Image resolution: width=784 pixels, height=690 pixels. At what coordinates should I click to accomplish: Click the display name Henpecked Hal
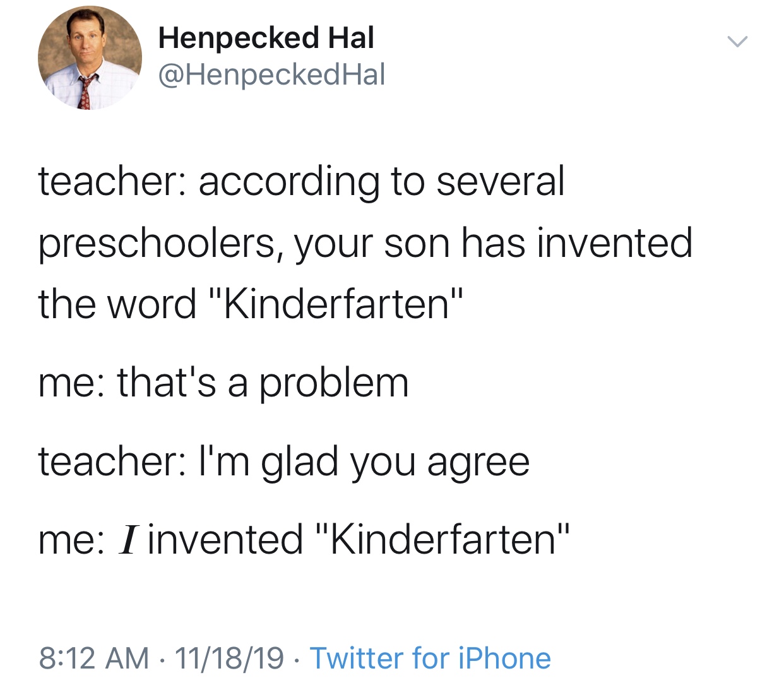pyautogui.click(x=266, y=38)
